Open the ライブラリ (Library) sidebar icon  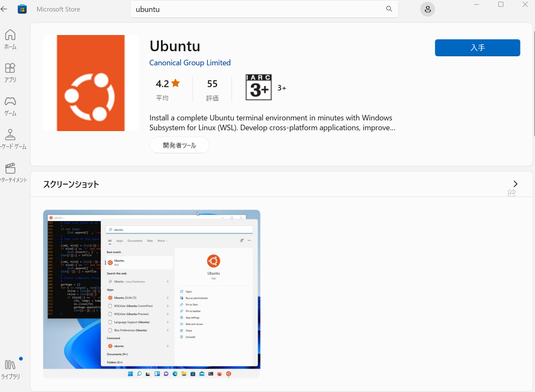10,369
